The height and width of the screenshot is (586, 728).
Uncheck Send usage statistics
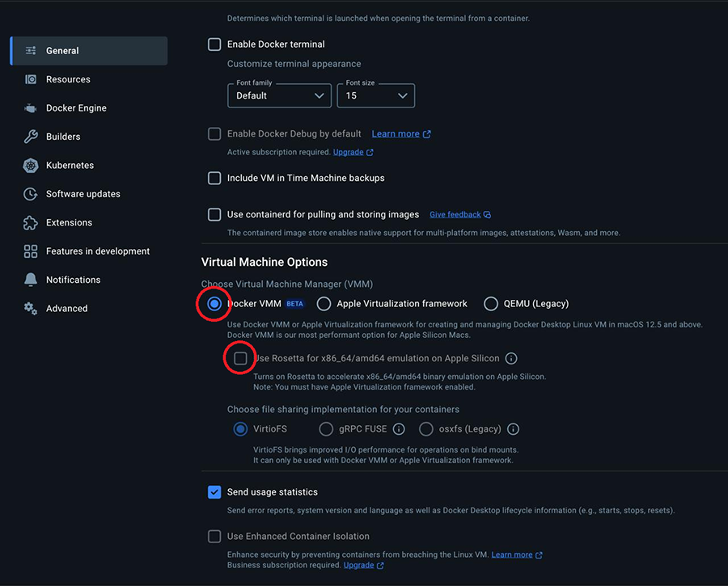coord(214,492)
